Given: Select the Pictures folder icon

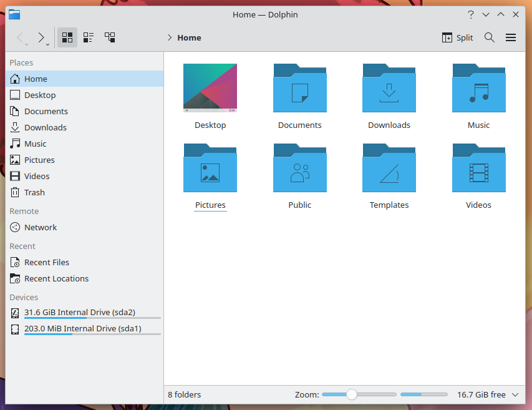Looking at the screenshot, I should point(210,168).
